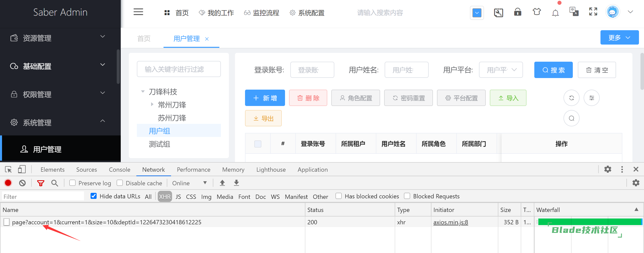Viewport: 644px width, 253px height.
Task: Open the Online throttling dropdown
Action: pyautogui.click(x=189, y=183)
